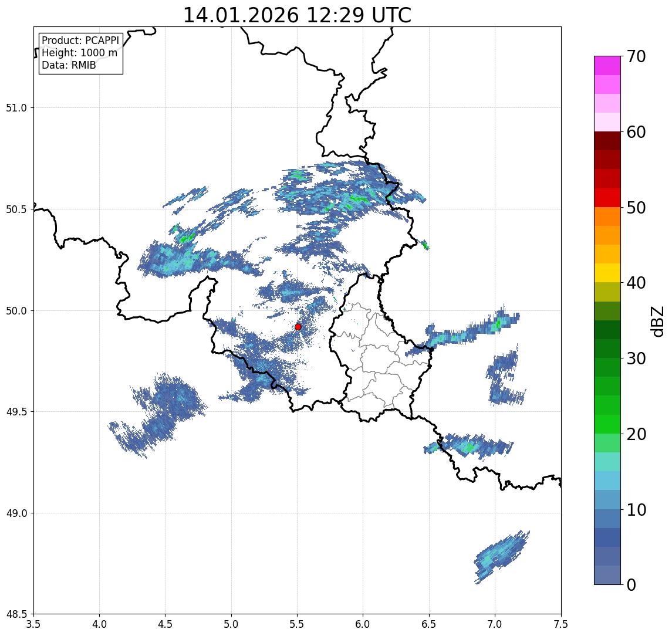This screenshot has width=672, height=636.
Task: Click the bright green colorbar segment above 20
Action: tap(607, 424)
